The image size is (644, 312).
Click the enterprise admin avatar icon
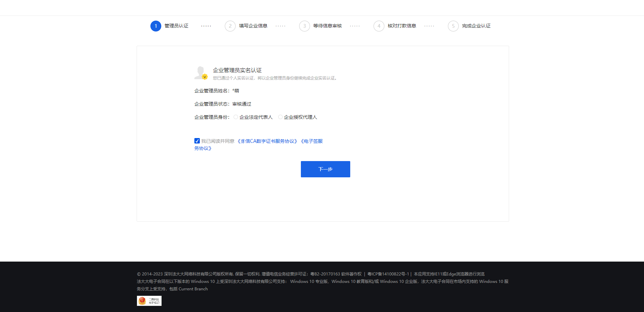200,72
